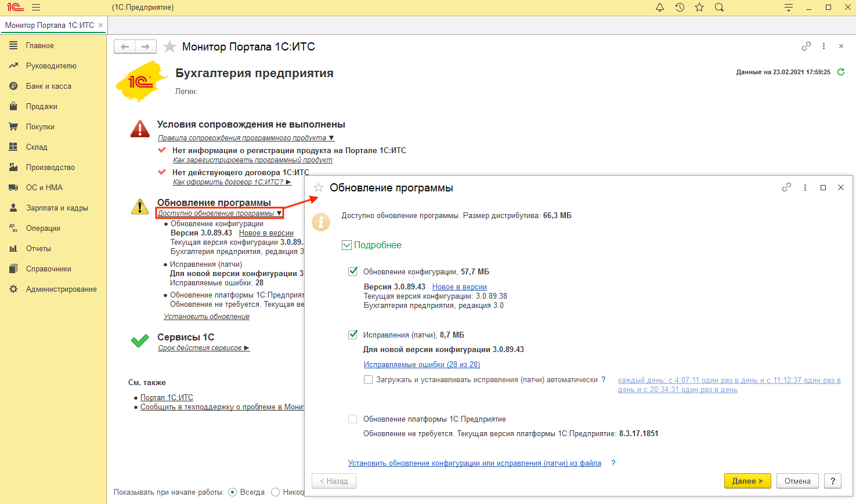The height and width of the screenshot is (504, 856).
Task: Open Руководителю section
Action: pos(51,66)
